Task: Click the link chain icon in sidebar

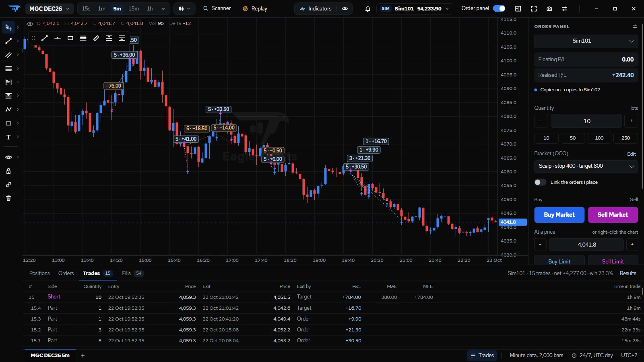Action: coord(8,185)
